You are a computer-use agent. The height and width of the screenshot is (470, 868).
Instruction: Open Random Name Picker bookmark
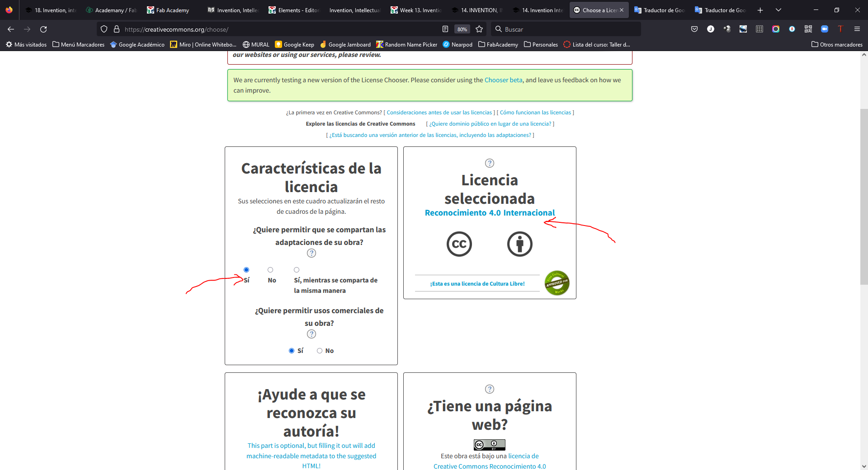[407, 44]
